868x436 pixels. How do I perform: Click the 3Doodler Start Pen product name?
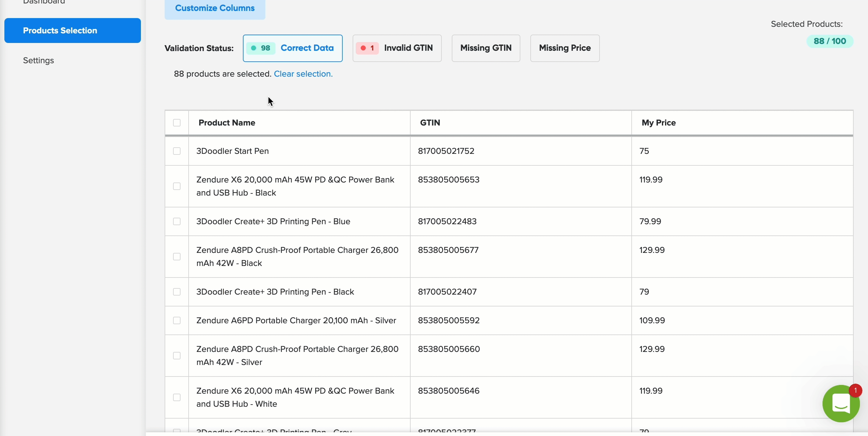(x=233, y=151)
